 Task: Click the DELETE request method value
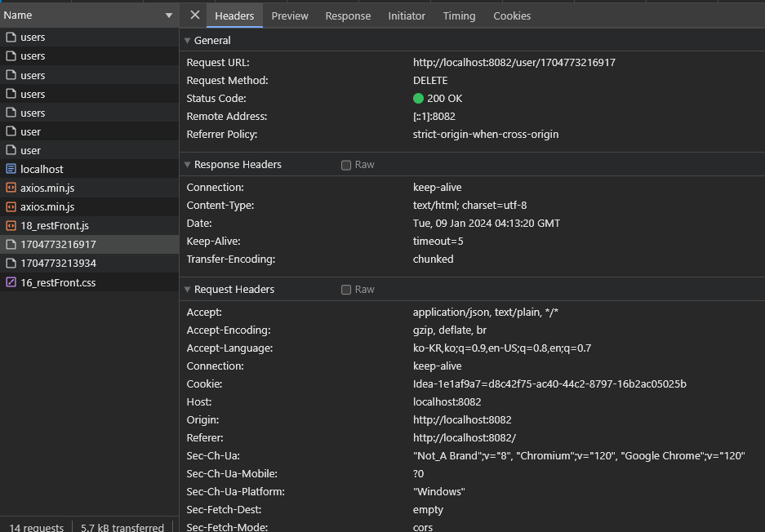(430, 81)
